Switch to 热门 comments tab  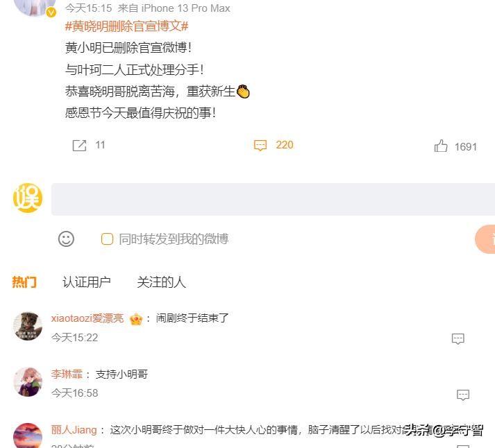tap(24, 282)
